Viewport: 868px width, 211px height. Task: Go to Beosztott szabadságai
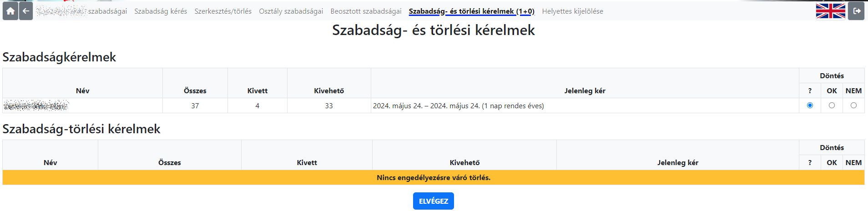366,11
